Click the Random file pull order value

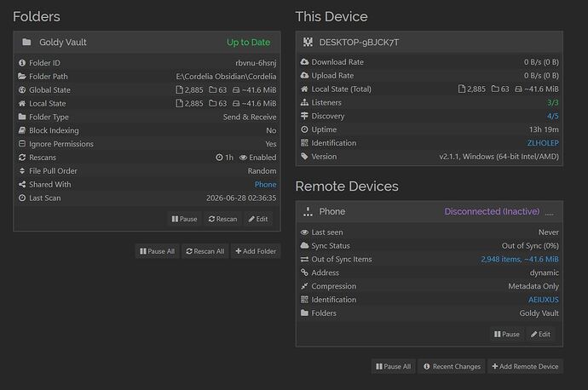click(262, 171)
